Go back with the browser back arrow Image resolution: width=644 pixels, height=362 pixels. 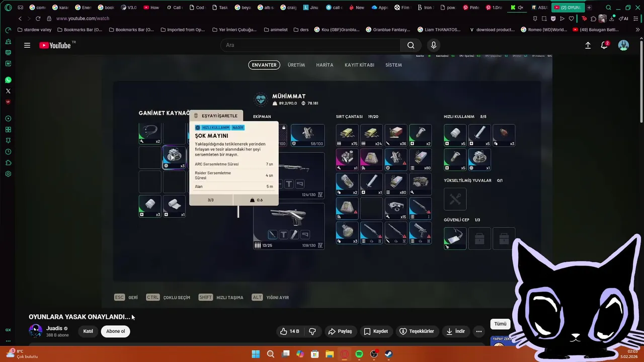[20, 19]
